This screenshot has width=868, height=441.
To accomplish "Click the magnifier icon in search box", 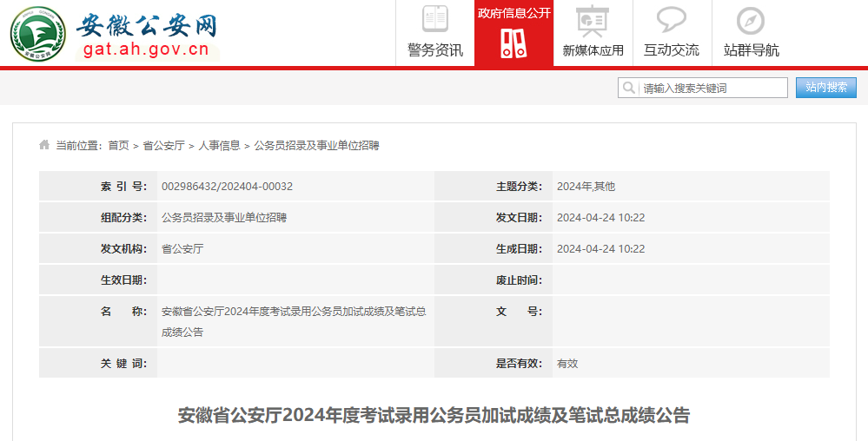I will 629,88.
